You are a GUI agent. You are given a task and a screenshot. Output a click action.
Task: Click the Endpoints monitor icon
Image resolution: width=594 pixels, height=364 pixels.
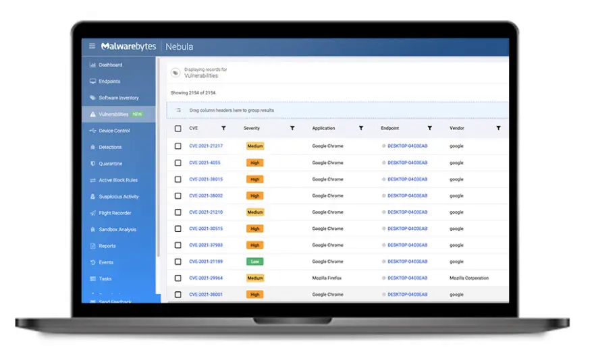[92, 82]
